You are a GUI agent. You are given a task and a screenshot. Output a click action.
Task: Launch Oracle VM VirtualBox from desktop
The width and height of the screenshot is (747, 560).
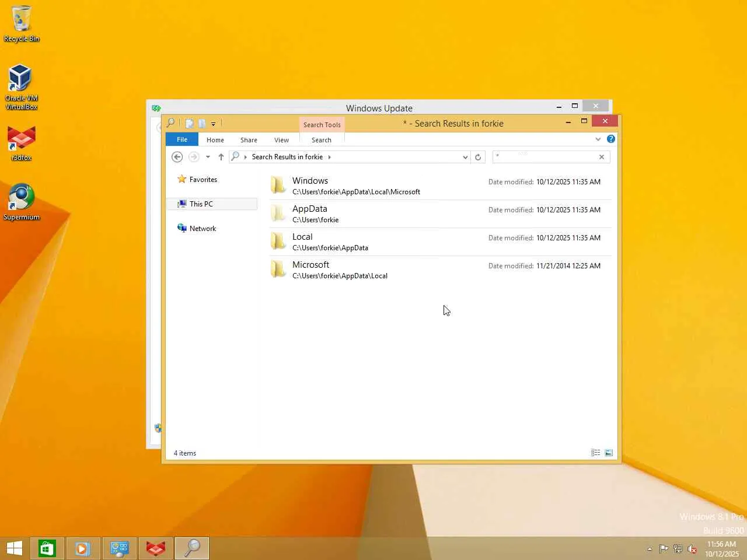pyautogui.click(x=22, y=87)
